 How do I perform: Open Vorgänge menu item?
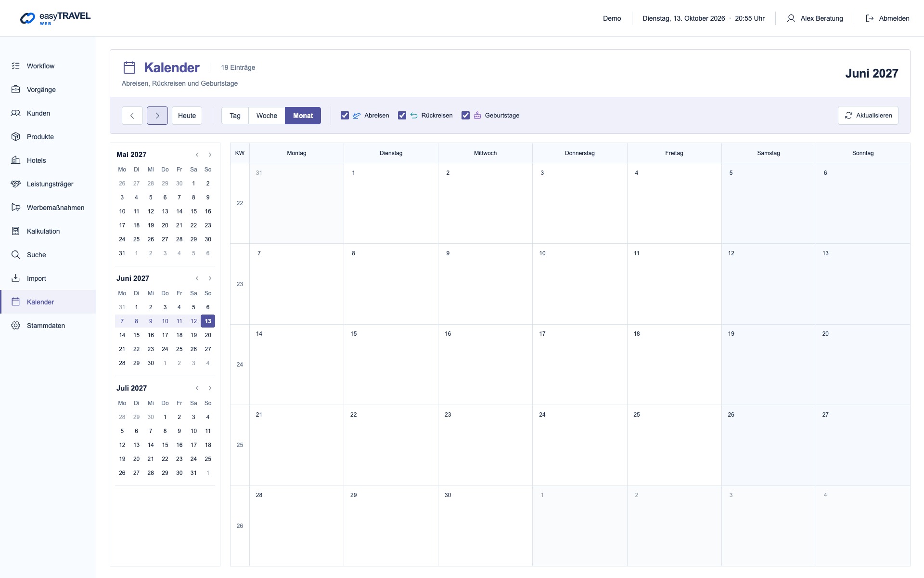(x=48, y=90)
